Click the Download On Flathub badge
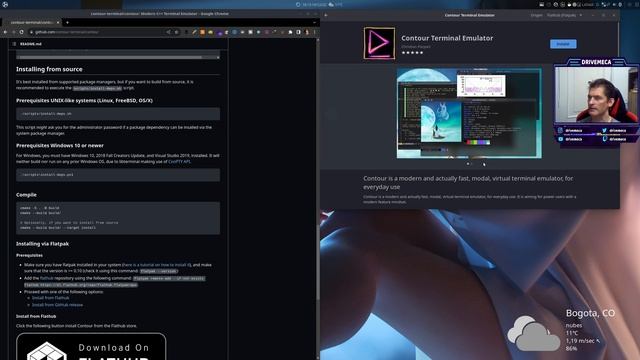Viewport: 640px width, 360px height. [x=91, y=347]
